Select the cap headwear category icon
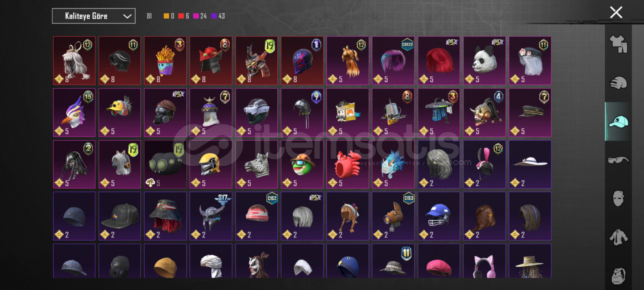The image size is (644, 290). coord(618,121)
